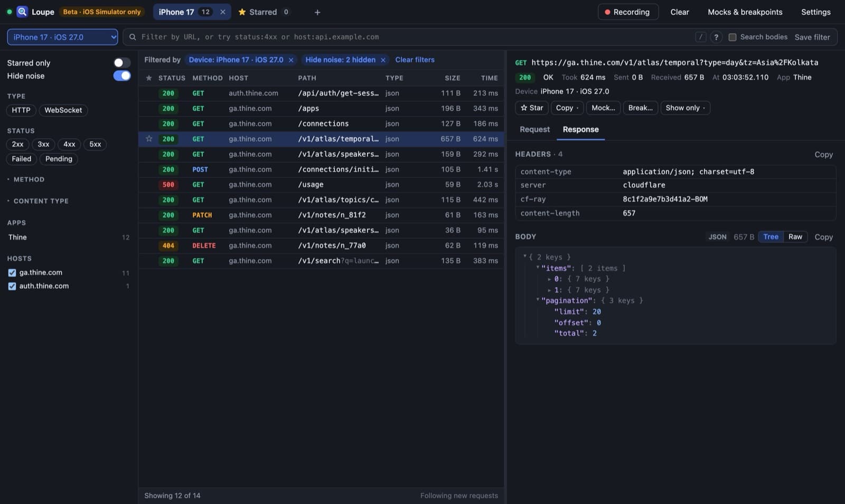
Task: Open the iPhone 17 iOS 27.0 device dropdown
Action: tap(62, 37)
